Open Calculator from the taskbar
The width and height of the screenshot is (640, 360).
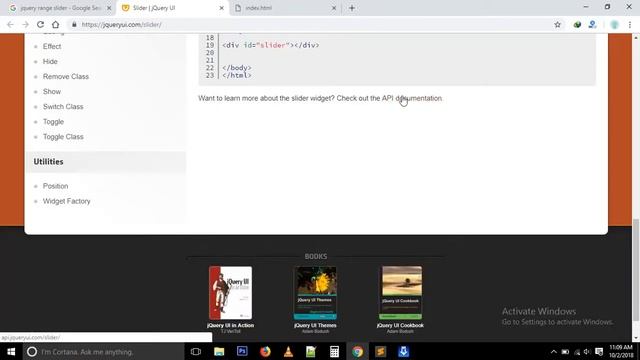334,351
